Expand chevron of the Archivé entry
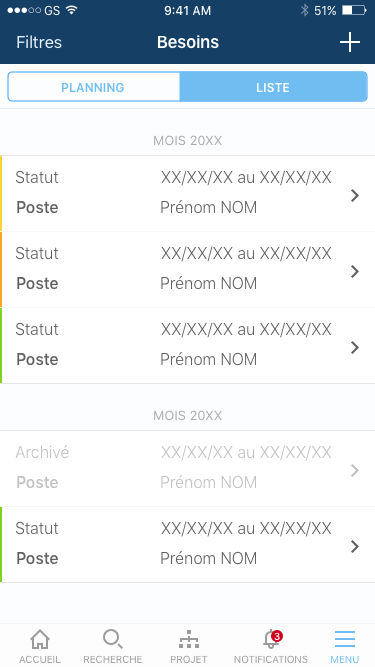This screenshot has height=667, width=375. tap(355, 470)
